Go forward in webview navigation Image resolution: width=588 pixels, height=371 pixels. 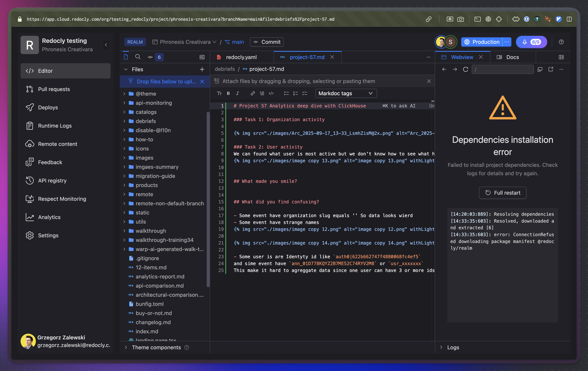(455, 69)
